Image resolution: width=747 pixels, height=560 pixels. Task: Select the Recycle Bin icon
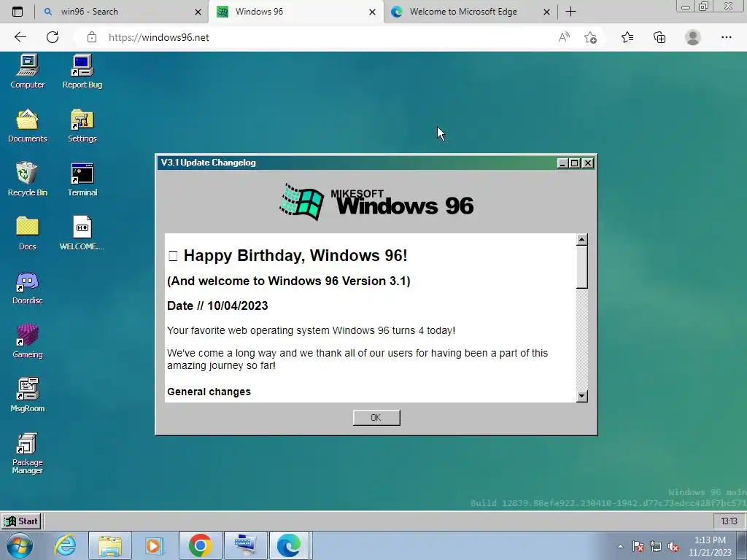click(27, 179)
